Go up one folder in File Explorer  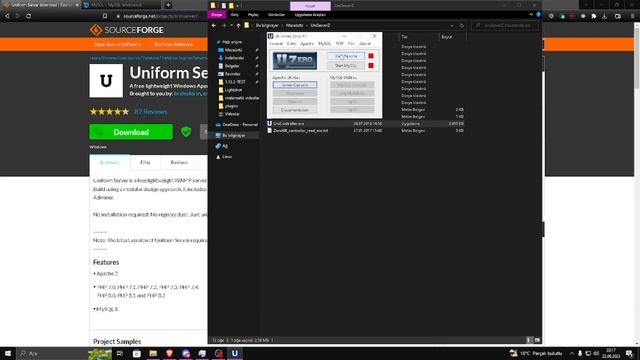click(238, 25)
